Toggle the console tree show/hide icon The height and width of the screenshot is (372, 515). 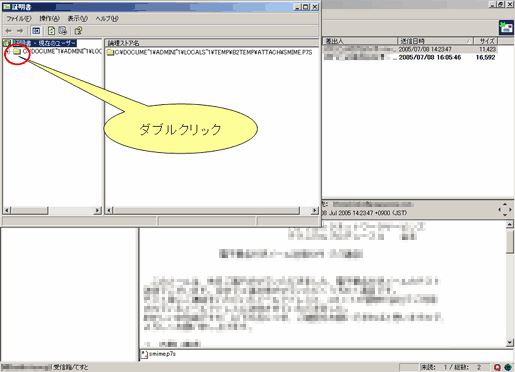(36, 31)
